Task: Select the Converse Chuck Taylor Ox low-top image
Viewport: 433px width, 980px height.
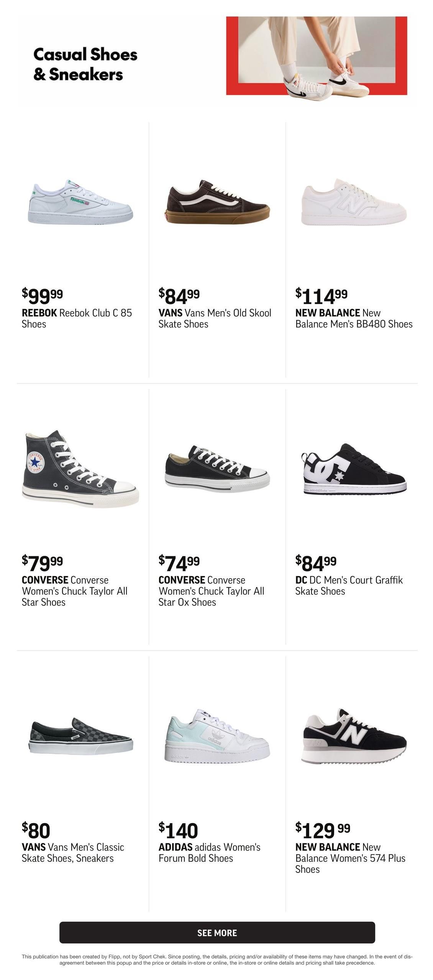Action: [217, 469]
